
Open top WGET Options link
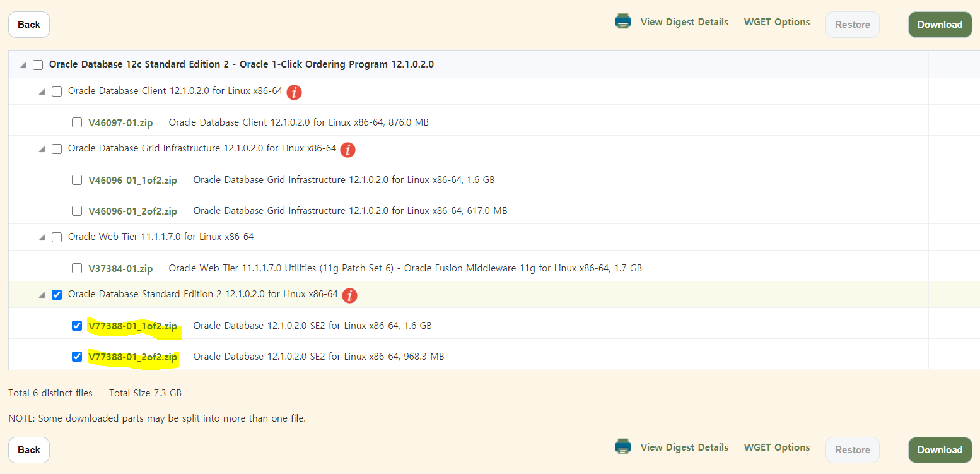tap(777, 22)
